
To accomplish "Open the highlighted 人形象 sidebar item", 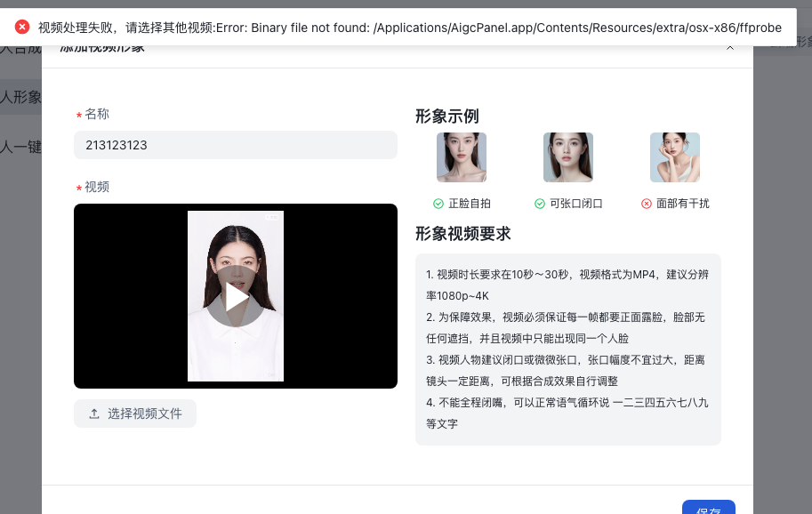I will point(20,97).
